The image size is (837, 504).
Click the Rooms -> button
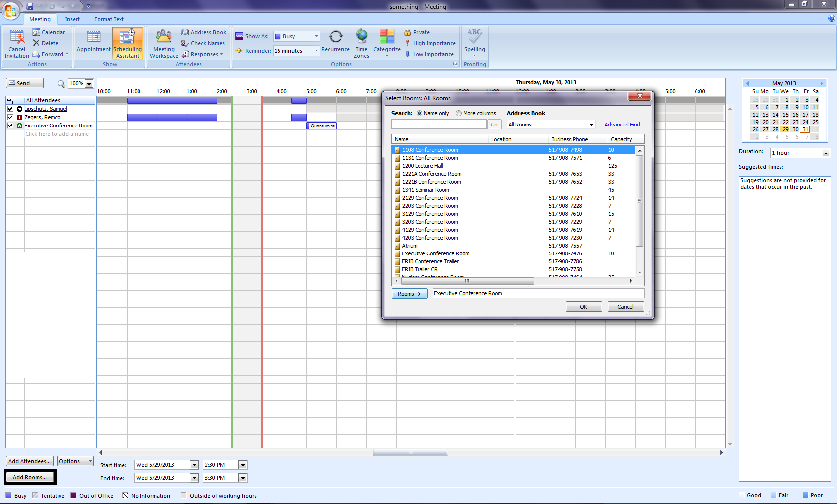409,294
